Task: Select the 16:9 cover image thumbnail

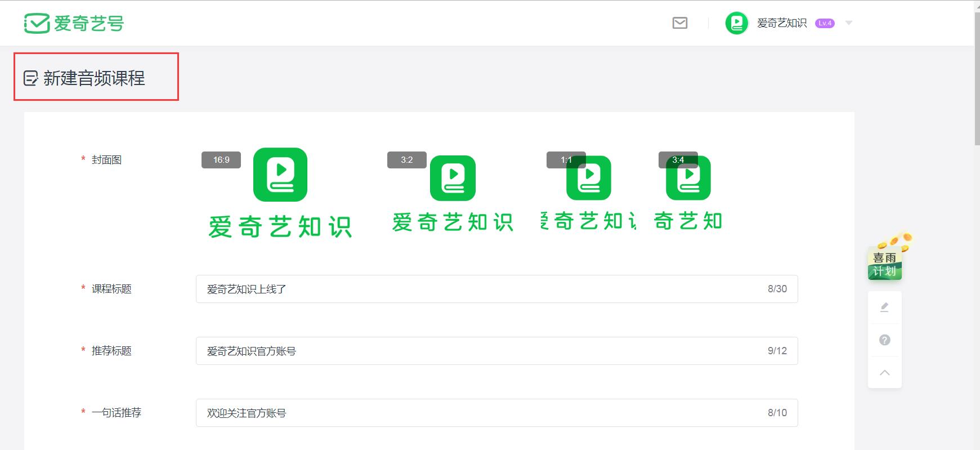Action: 280,193
